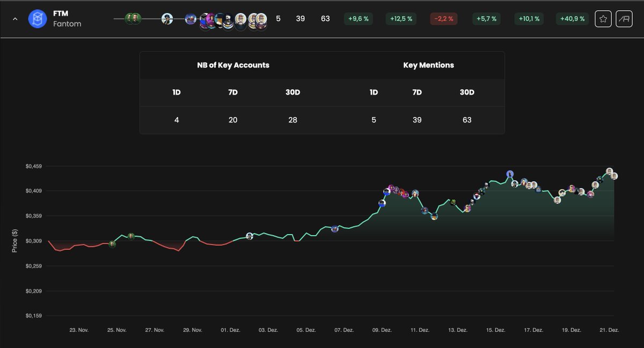Select the +12,5 % change badge
The height and width of the screenshot is (348, 644).
[401, 19]
